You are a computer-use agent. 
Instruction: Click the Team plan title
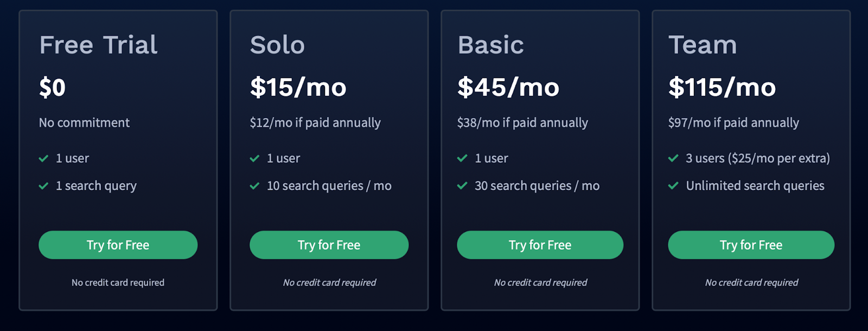click(703, 45)
